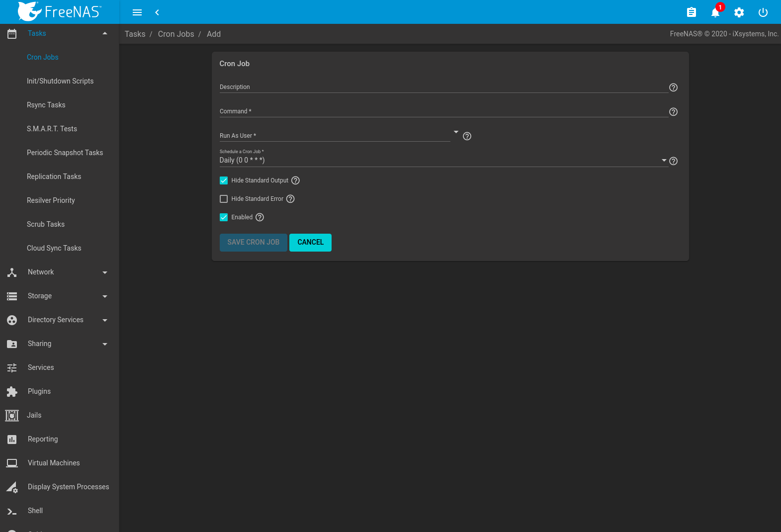Screen dimensions: 781x532
Task: Click the Cron Jobs breadcrumb link
Action: [176, 34]
